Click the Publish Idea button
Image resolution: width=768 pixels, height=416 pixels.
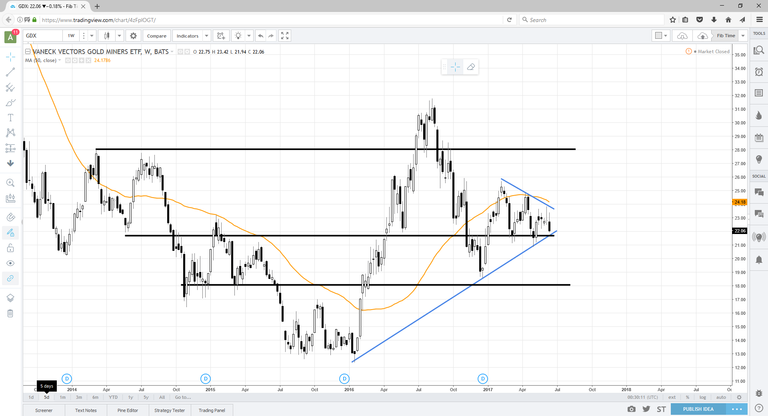698,409
